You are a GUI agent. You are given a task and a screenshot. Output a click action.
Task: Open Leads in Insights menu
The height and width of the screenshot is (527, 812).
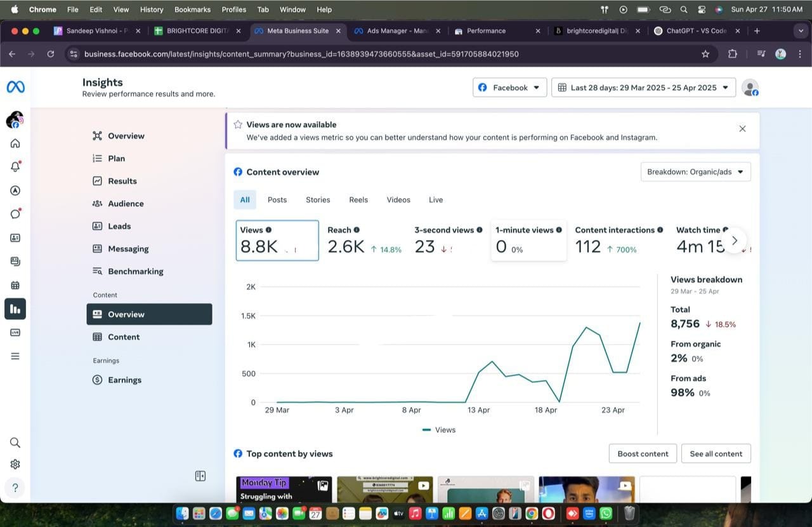click(x=119, y=226)
